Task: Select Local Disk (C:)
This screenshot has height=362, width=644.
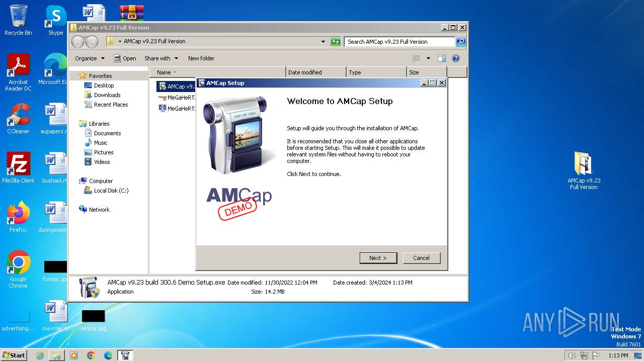Action: click(x=111, y=191)
